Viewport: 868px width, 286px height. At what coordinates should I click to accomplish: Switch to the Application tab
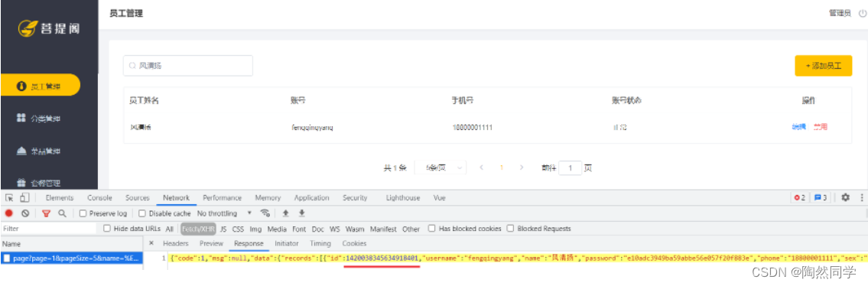[x=312, y=197]
